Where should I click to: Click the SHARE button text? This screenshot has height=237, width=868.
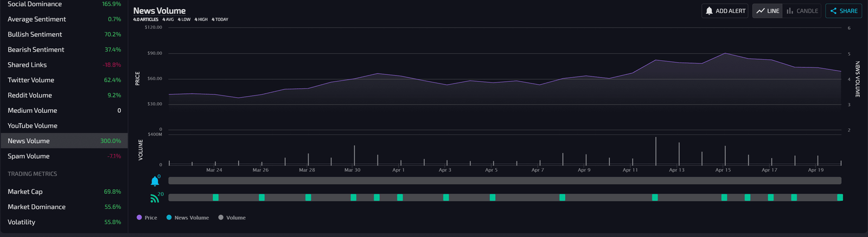(848, 11)
